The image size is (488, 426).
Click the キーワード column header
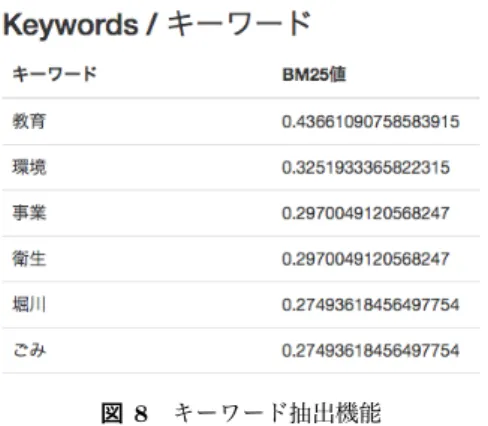tap(54, 74)
